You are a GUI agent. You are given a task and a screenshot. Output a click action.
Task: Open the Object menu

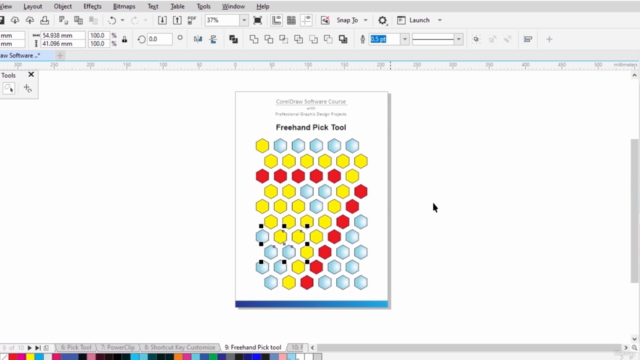62,7
